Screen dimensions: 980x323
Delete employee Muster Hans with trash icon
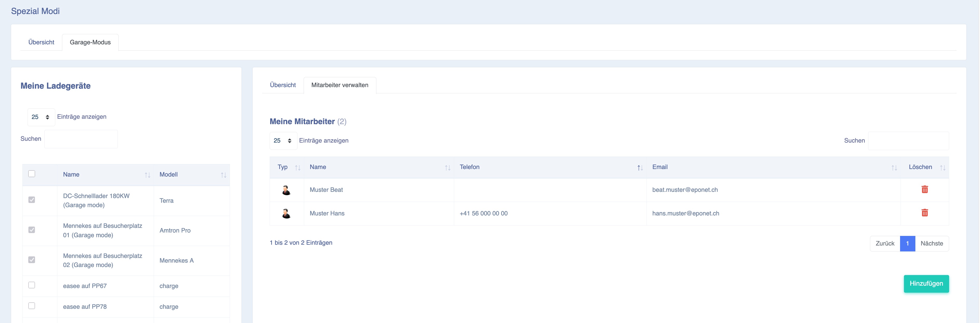pyautogui.click(x=924, y=213)
